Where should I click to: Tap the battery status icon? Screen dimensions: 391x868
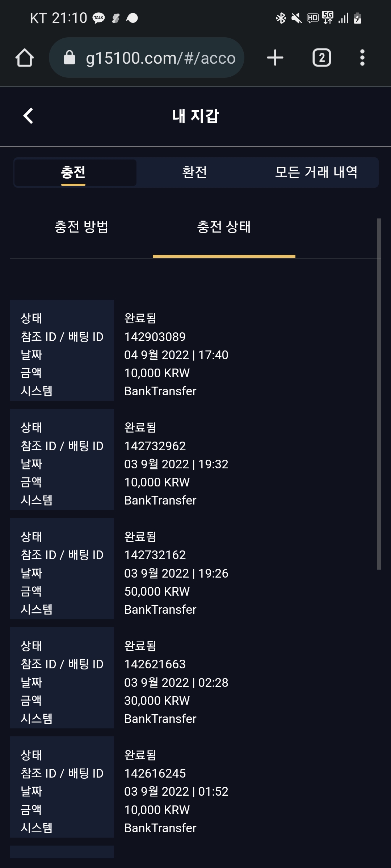click(x=358, y=18)
